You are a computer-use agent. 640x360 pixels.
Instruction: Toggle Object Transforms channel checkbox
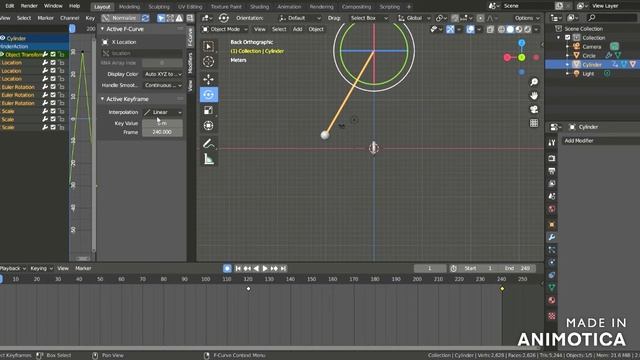point(53,54)
